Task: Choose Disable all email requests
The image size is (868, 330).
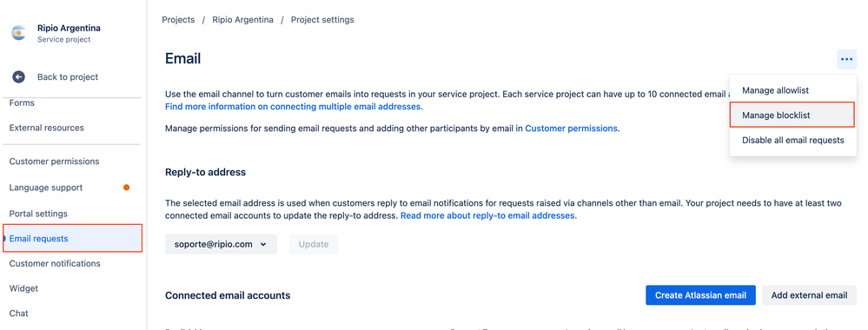Action: click(x=792, y=140)
